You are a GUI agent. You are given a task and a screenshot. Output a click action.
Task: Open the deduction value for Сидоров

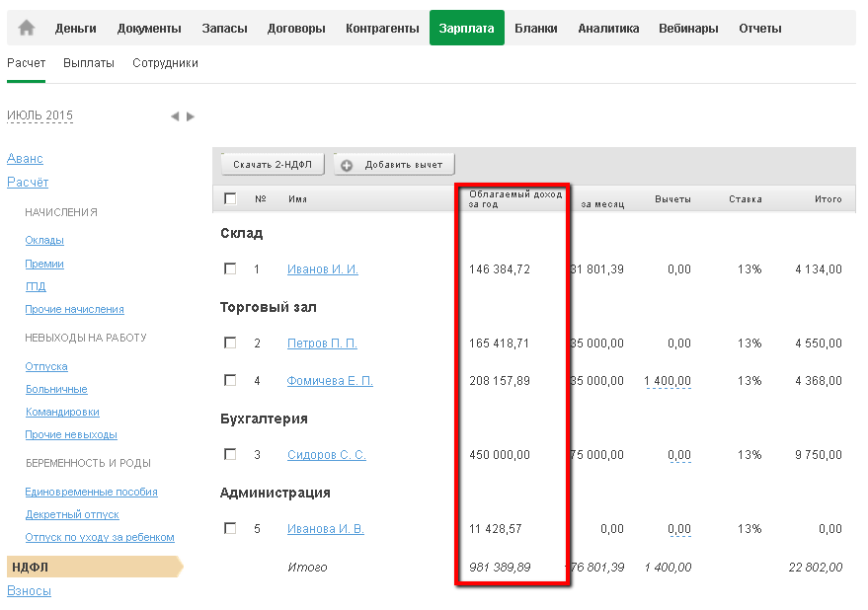[x=678, y=455]
